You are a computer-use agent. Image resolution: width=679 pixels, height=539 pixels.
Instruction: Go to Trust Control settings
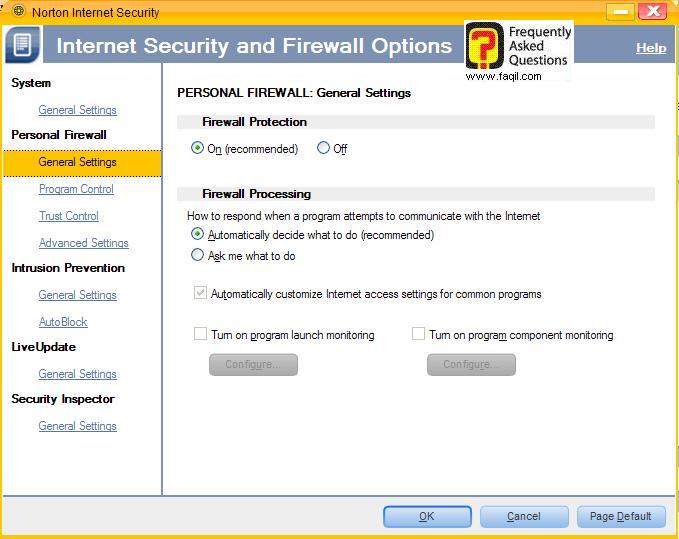click(68, 216)
